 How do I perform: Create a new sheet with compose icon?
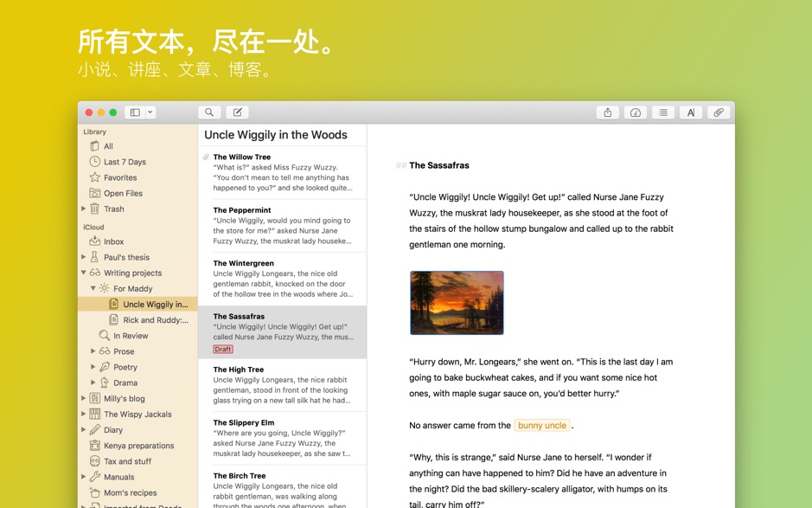pyautogui.click(x=237, y=113)
